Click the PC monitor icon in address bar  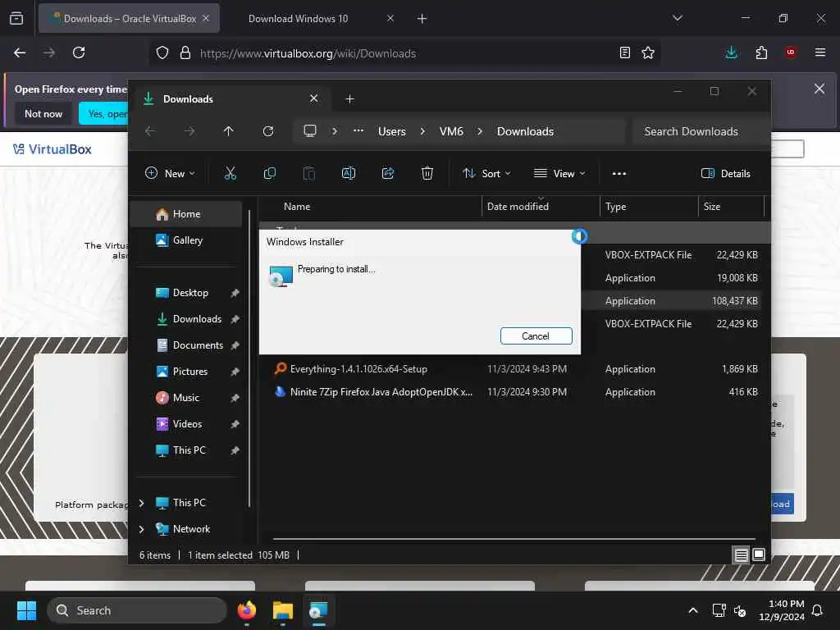pyautogui.click(x=310, y=131)
